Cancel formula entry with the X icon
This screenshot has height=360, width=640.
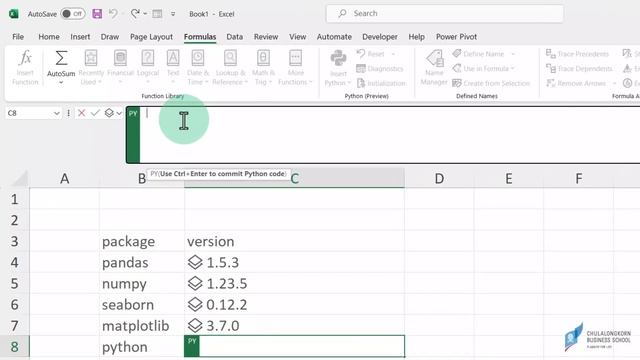point(82,113)
